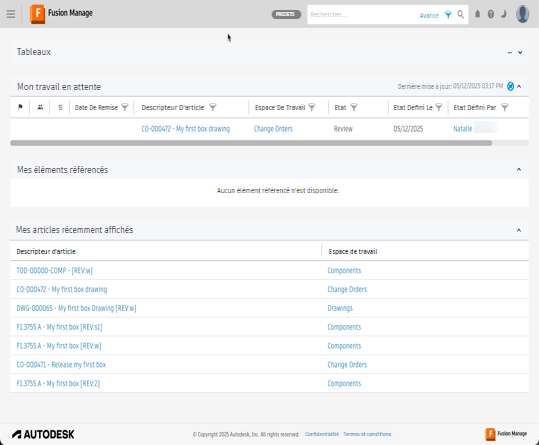Image resolution: width=539 pixels, height=445 pixels.
Task: Open the Avancé advanced search link
Action: (429, 15)
